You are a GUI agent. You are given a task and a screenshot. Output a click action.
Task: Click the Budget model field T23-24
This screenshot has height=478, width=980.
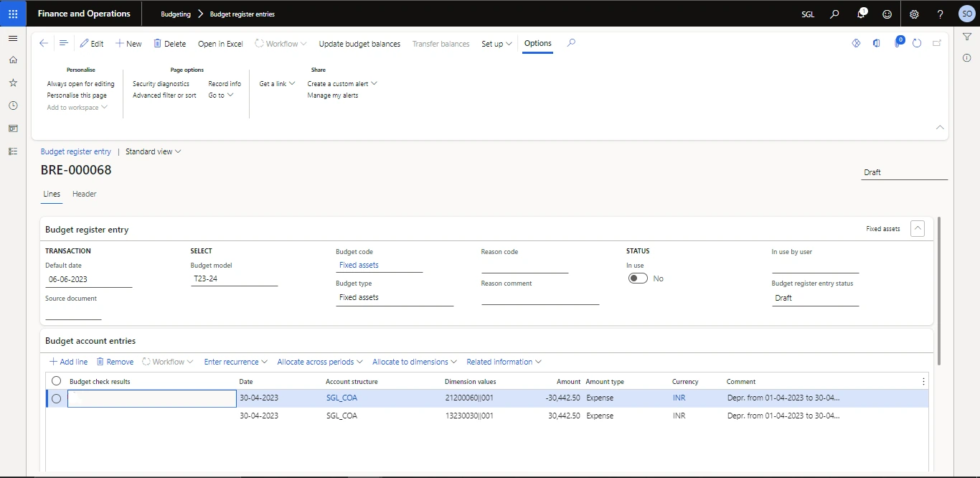234,278
